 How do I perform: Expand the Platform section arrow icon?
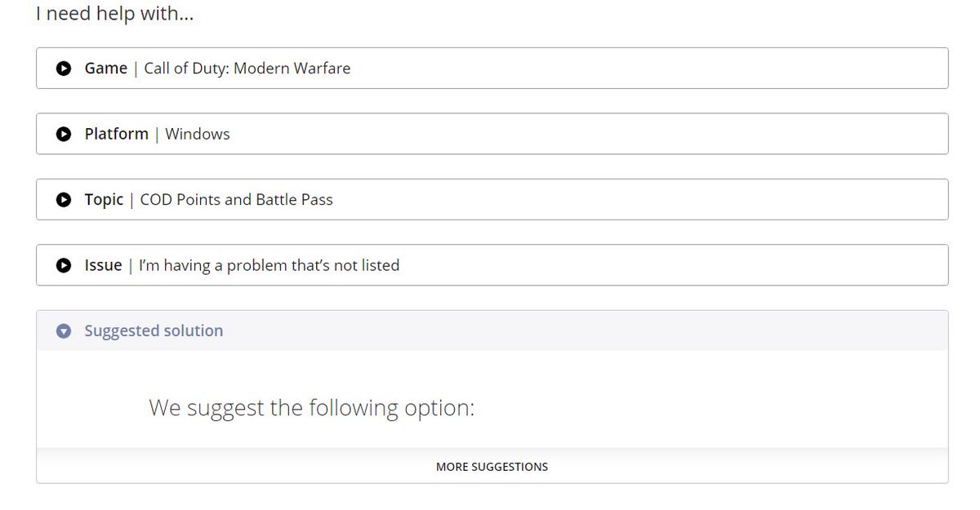coord(64,134)
